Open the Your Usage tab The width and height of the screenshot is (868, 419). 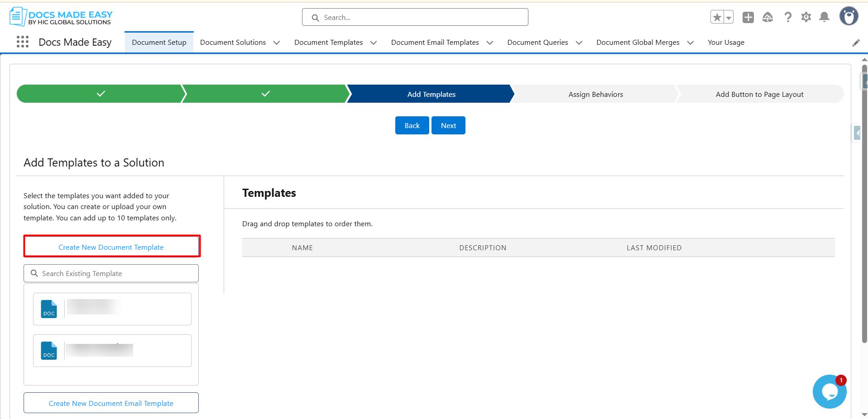(x=726, y=42)
